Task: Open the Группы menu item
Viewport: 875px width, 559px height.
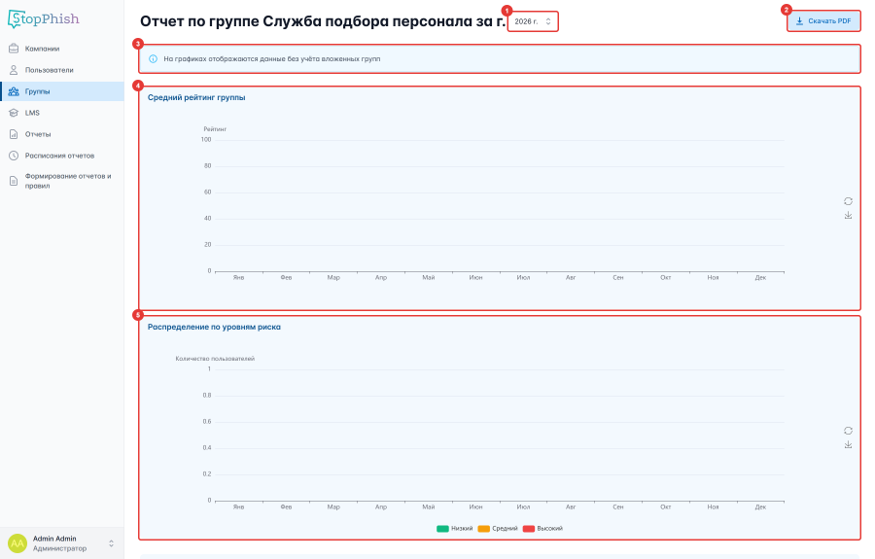Action: coord(62,91)
